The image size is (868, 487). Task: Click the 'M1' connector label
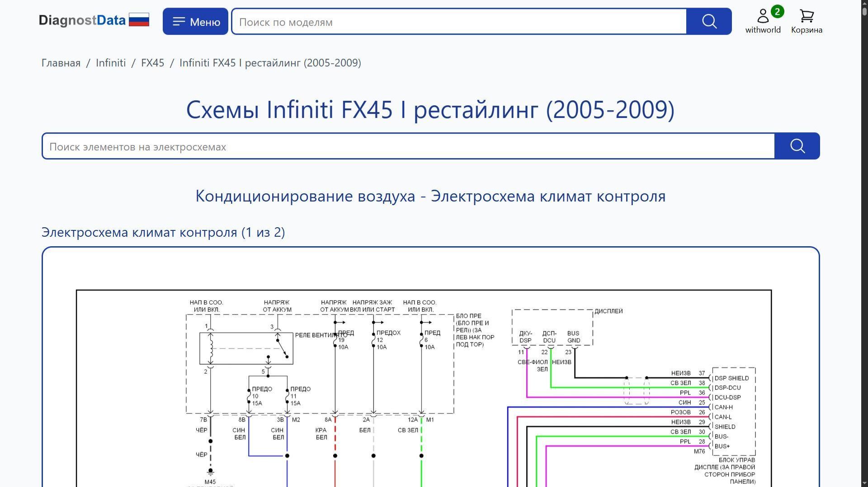click(x=430, y=420)
